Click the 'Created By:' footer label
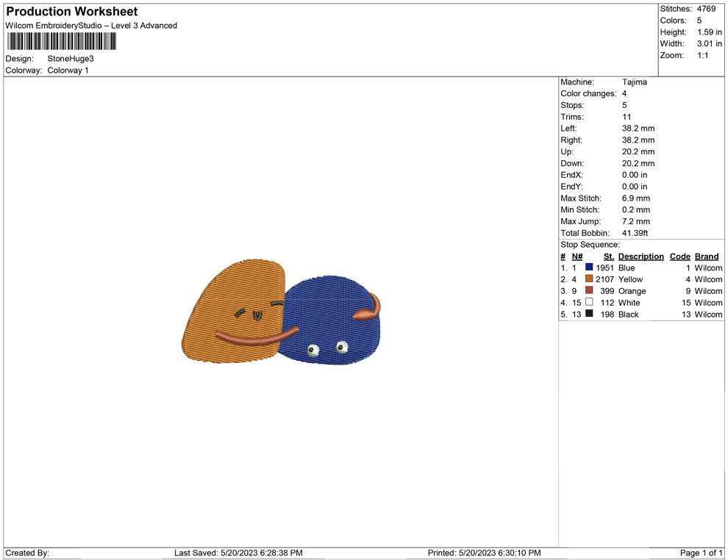The height and width of the screenshot is (560, 728). (x=27, y=553)
